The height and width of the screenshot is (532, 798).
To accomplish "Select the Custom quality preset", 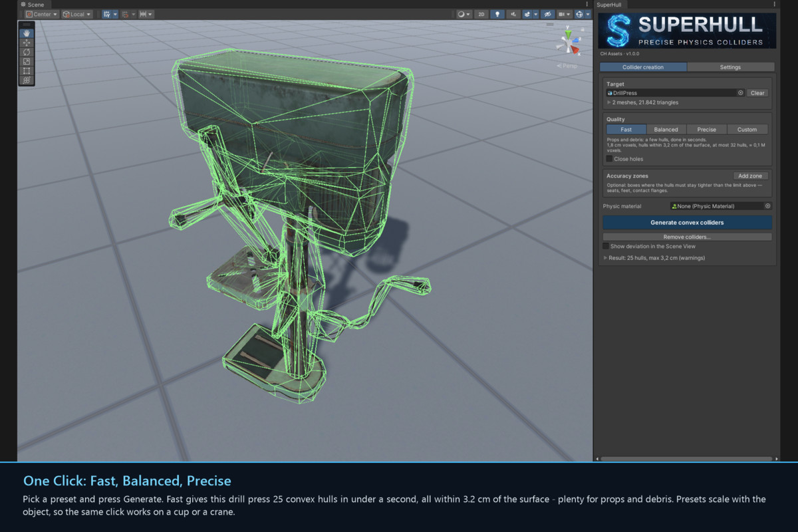I will [x=747, y=130].
